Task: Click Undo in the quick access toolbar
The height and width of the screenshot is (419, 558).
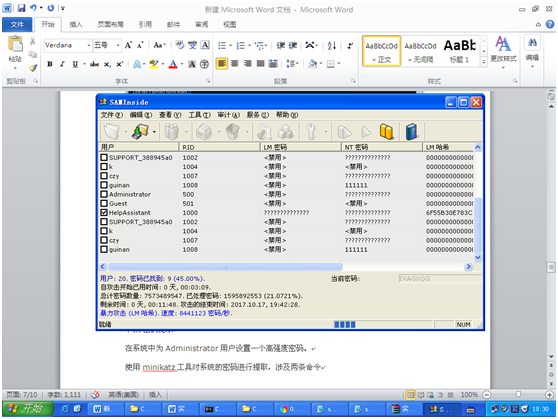Action: click(x=33, y=8)
